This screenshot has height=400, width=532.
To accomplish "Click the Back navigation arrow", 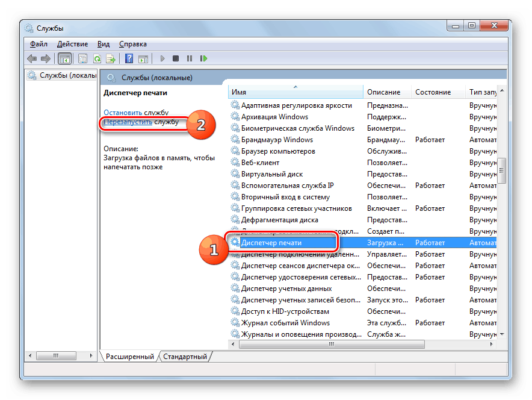I will pos(31,58).
